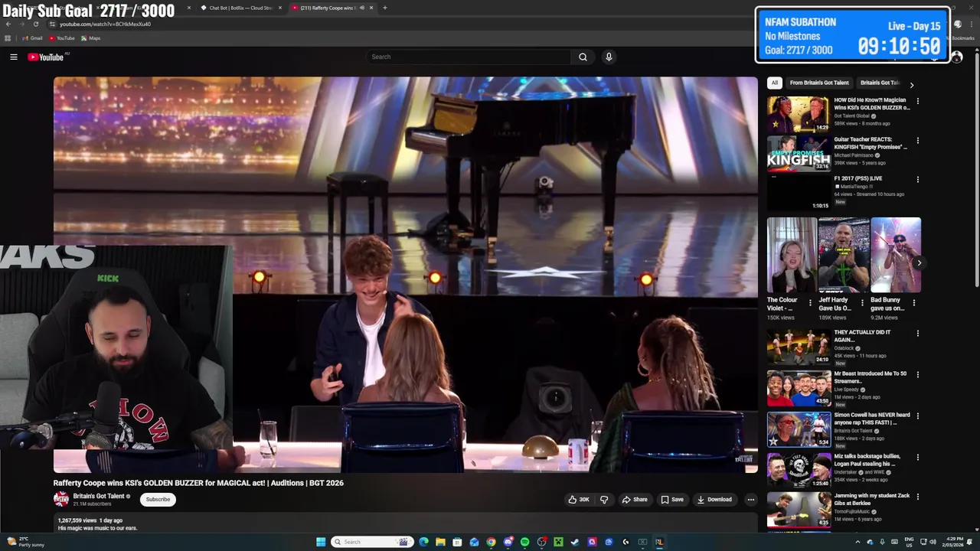The height and width of the screenshot is (551, 980).
Task: Click Britain's Got Talent channel avatar
Action: point(61,499)
